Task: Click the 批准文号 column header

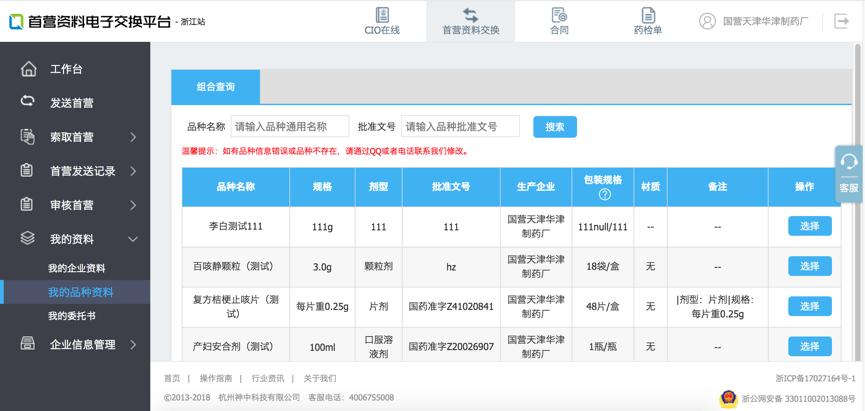Action: 451,187
